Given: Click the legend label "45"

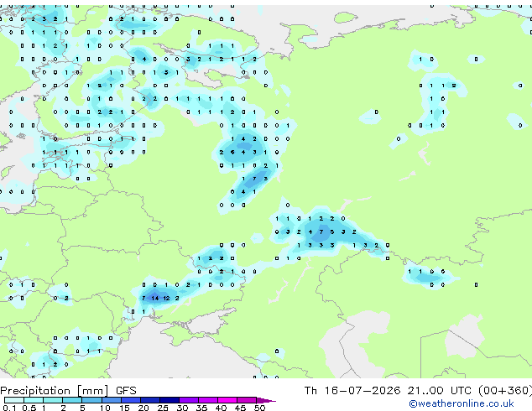Looking at the screenshot, I should (x=240, y=408).
